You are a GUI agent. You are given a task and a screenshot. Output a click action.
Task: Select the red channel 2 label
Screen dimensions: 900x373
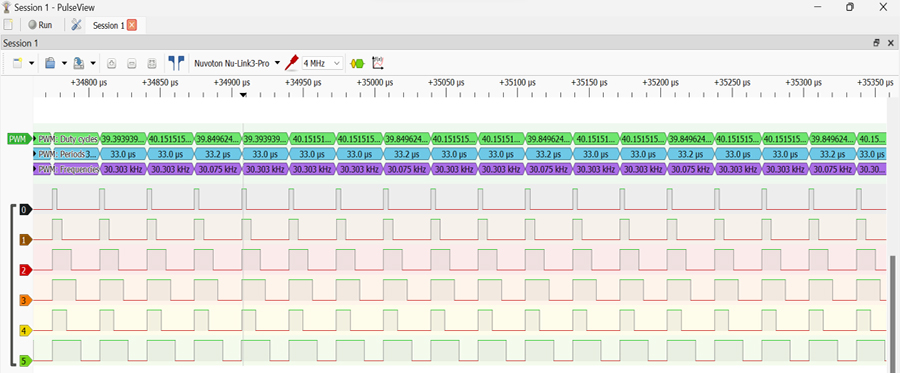[25, 270]
